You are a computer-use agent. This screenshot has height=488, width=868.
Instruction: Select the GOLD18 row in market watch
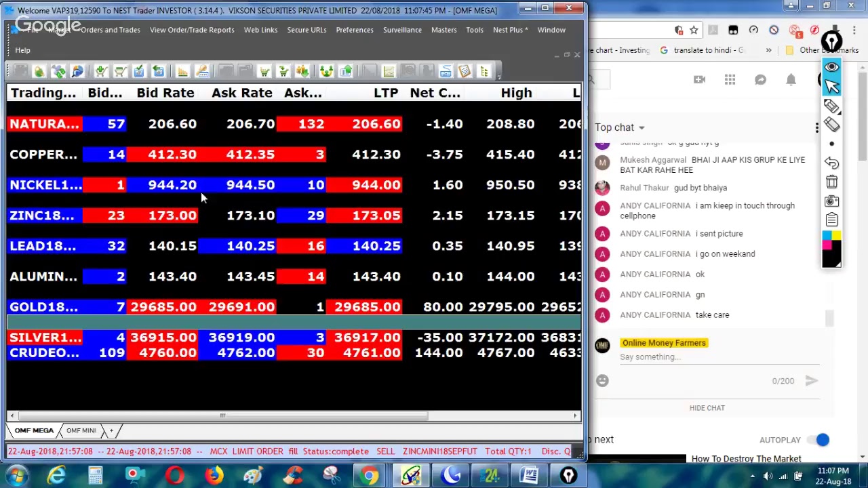pyautogui.click(x=294, y=307)
